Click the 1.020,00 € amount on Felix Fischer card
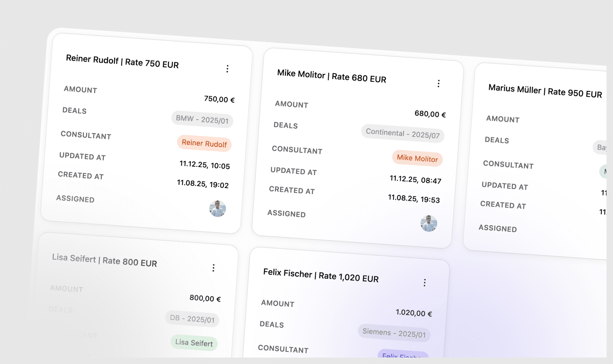The image size is (613, 364). (x=414, y=313)
